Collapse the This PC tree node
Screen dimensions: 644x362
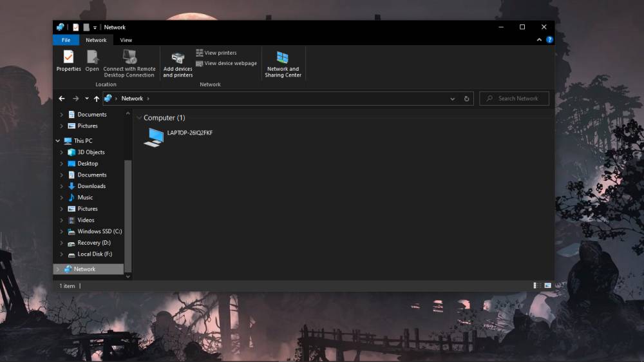58,140
